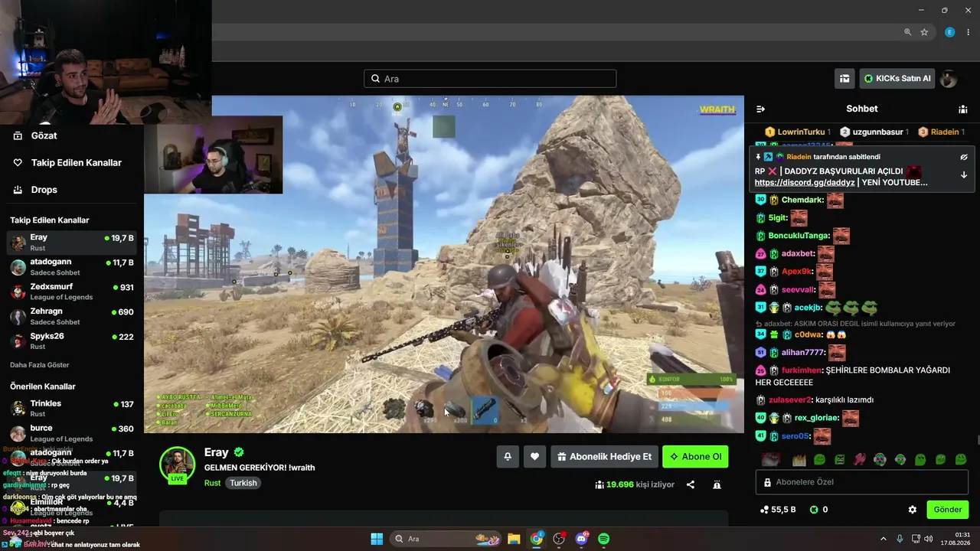This screenshot has height=551, width=980.
Task: Select the Turkish language tag
Action: point(243,483)
